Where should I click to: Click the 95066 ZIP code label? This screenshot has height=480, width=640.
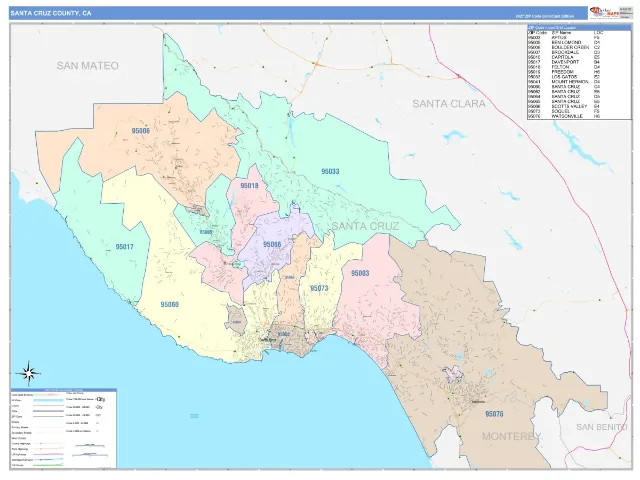click(x=272, y=244)
